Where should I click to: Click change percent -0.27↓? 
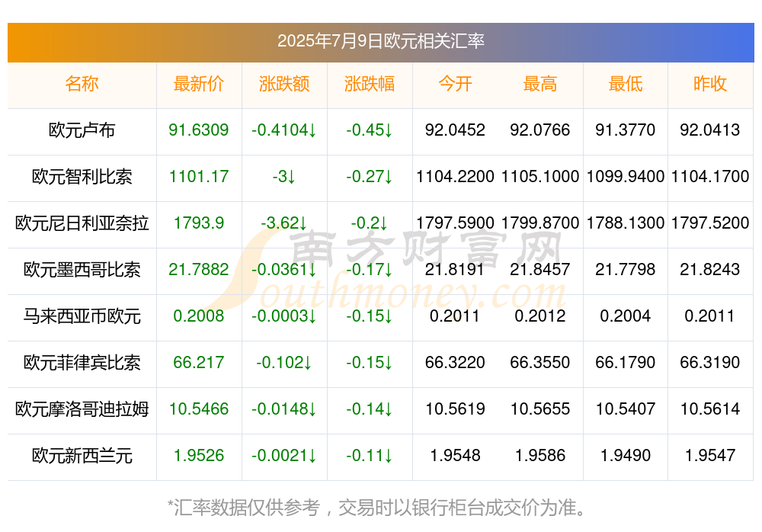coord(370,177)
